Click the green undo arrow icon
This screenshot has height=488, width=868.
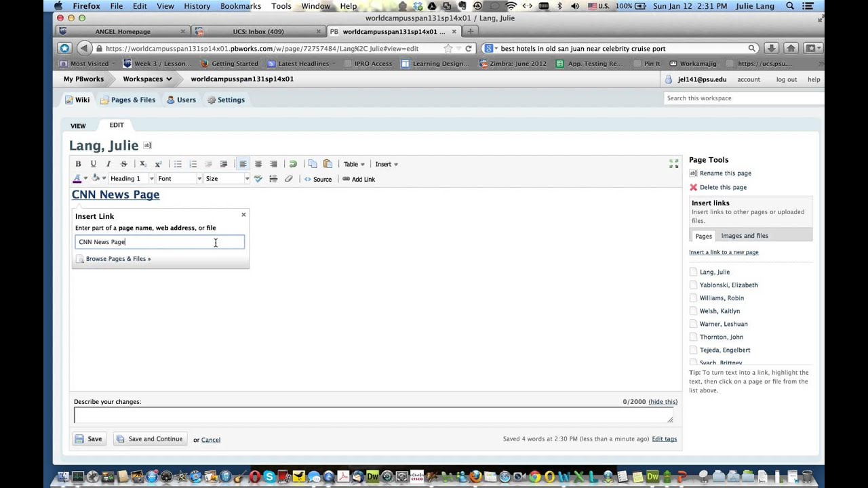pyautogui.click(x=293, y=164)
